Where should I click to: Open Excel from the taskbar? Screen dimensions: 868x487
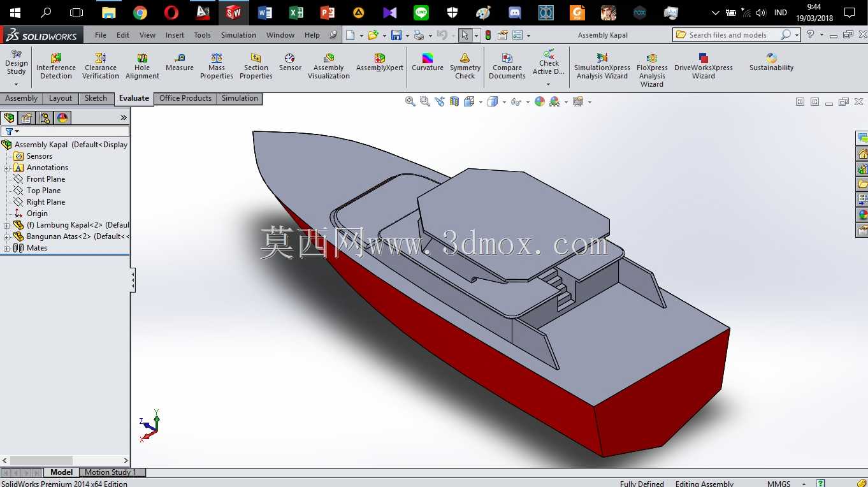tap(296, 13)
